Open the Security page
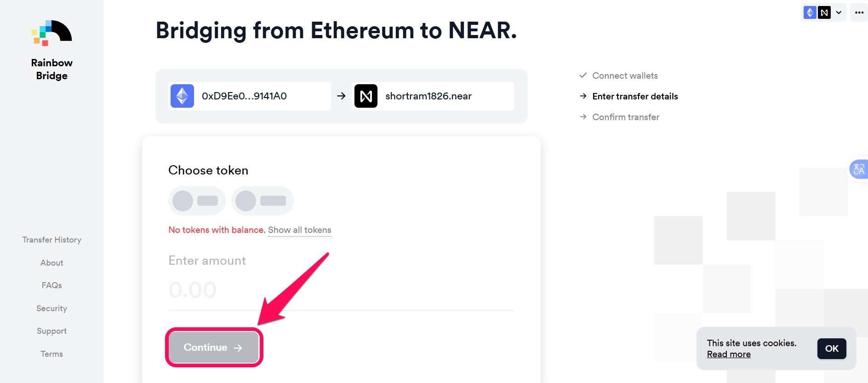 coord(51,308)
